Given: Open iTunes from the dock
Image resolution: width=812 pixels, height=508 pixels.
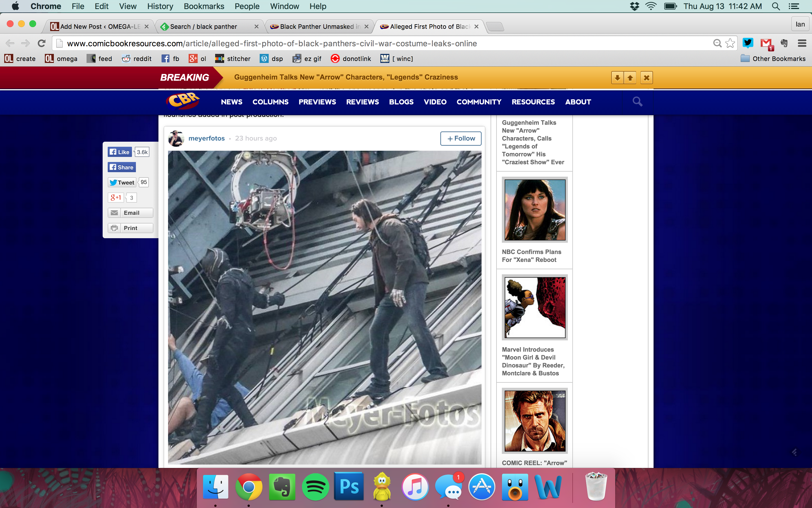Looking at the screenshot, I should click(415, 487).
